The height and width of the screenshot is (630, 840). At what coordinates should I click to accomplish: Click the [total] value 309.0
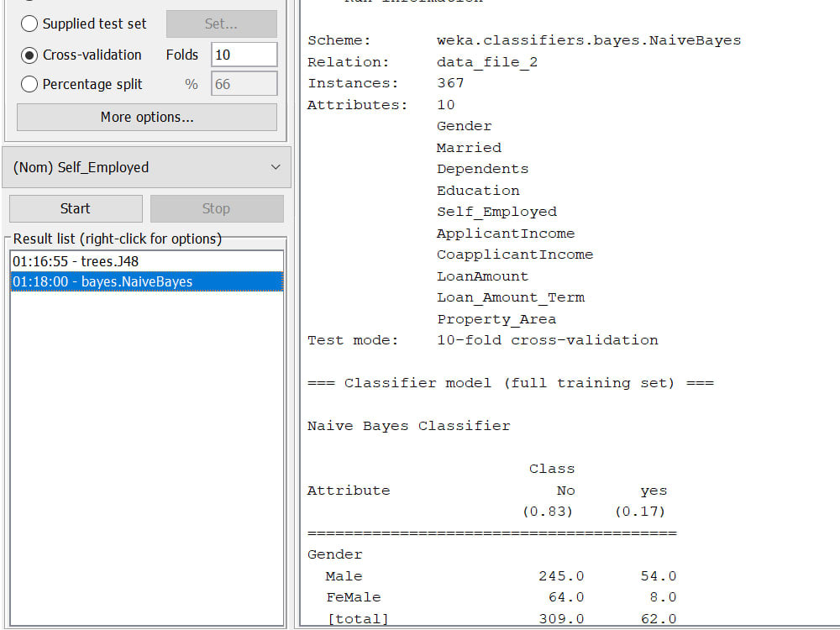(x=561, y=619)
